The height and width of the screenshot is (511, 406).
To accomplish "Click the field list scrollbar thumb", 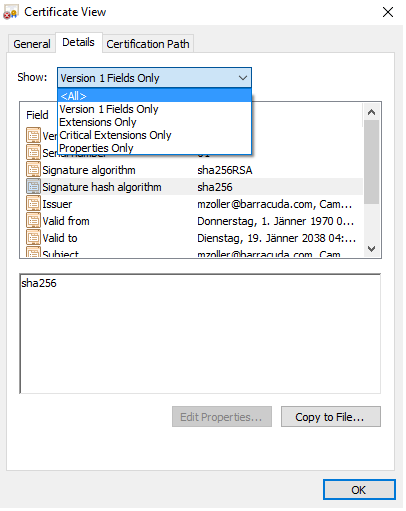I will click(x=371, y=162).
